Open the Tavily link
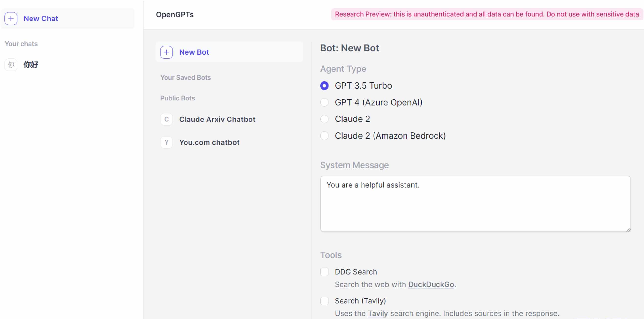Viewport: 644px width, 319px height. point(378,313)
